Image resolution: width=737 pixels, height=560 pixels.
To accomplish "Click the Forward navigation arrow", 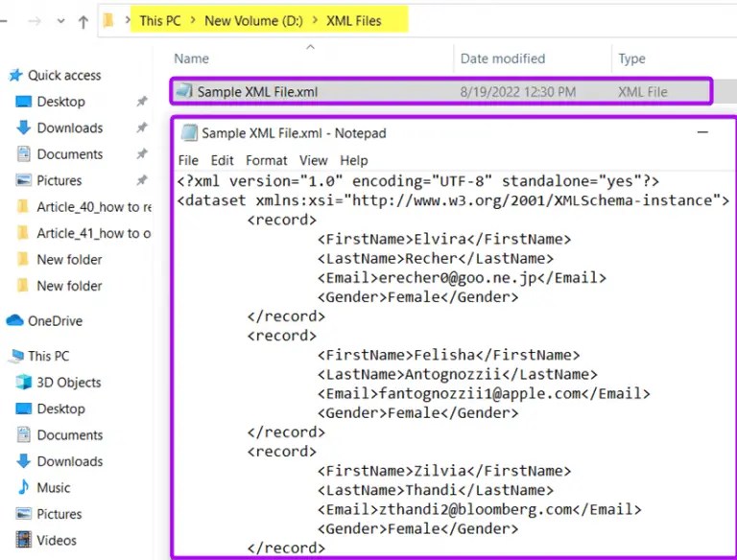I will [x=35, y=21].
